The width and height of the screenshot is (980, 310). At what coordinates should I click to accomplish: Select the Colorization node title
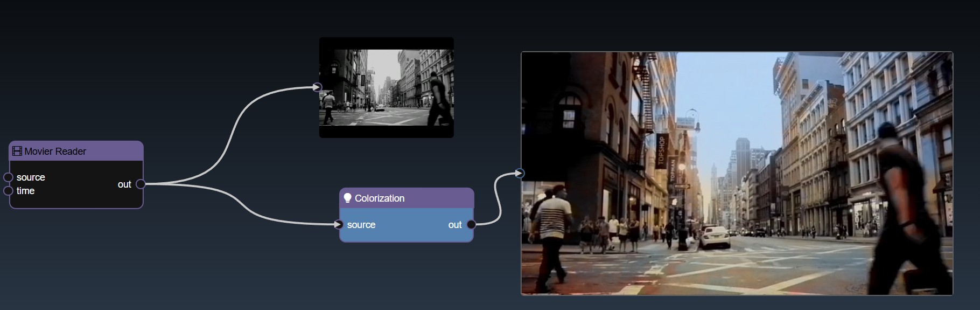tap(379, 198)
